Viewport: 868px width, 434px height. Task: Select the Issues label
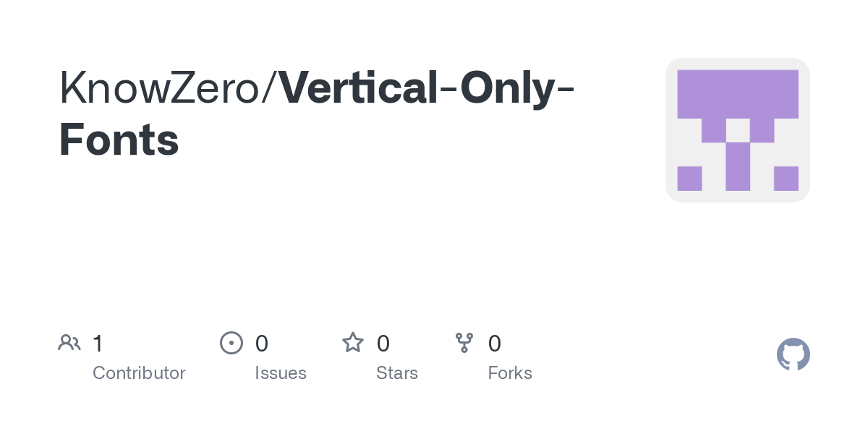point(281,373)
